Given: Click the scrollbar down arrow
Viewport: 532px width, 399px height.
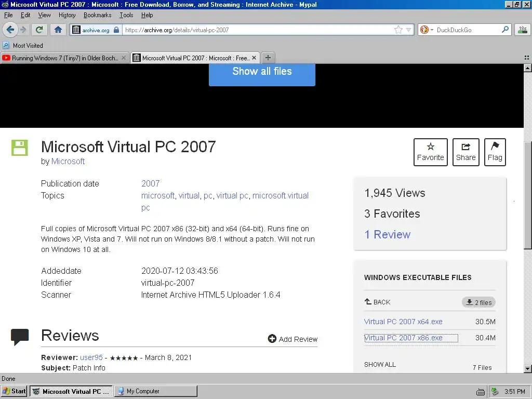Looking at the screenshot, I should point(528,369).
